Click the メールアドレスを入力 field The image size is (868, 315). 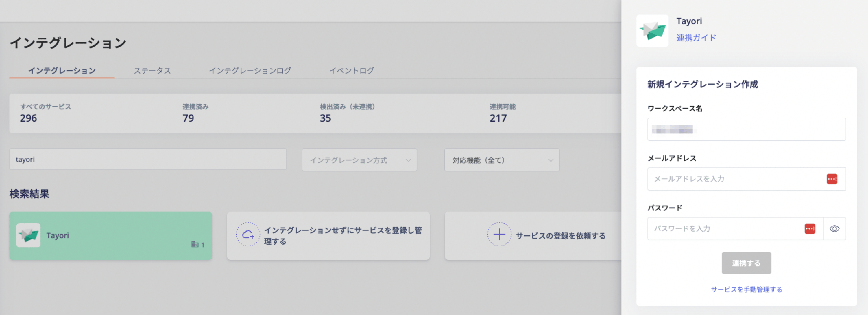click(x=746, y=179)
